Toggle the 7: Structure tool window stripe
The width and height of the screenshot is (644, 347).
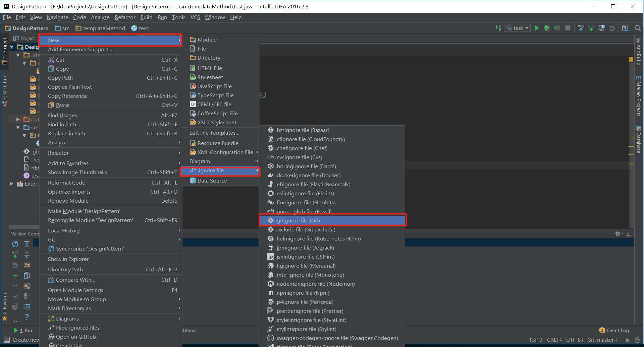[5, 90]
